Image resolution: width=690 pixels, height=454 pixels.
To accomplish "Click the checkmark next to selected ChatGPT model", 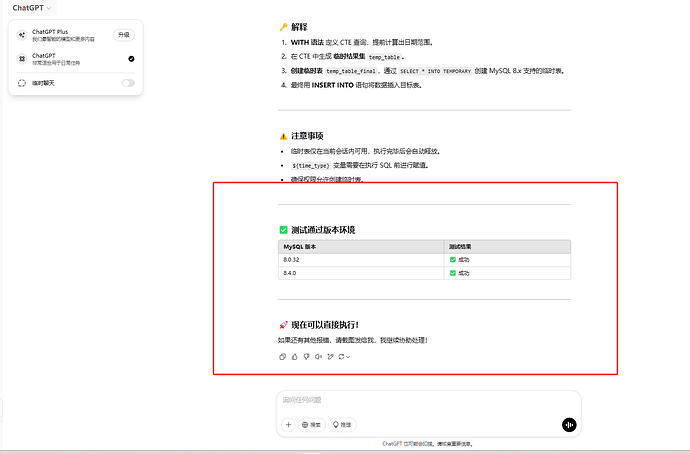I will (131, 59).
